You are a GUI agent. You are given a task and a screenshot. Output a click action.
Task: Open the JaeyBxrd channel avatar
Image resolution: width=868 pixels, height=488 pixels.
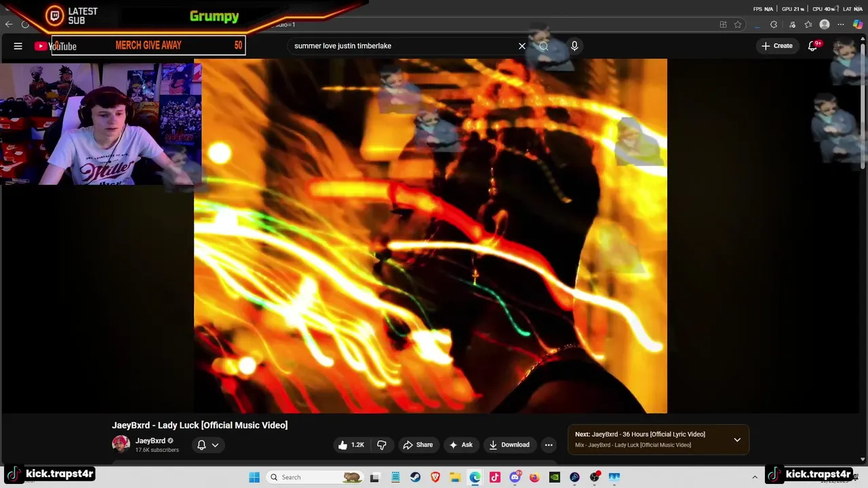click(x=121, y=445)
